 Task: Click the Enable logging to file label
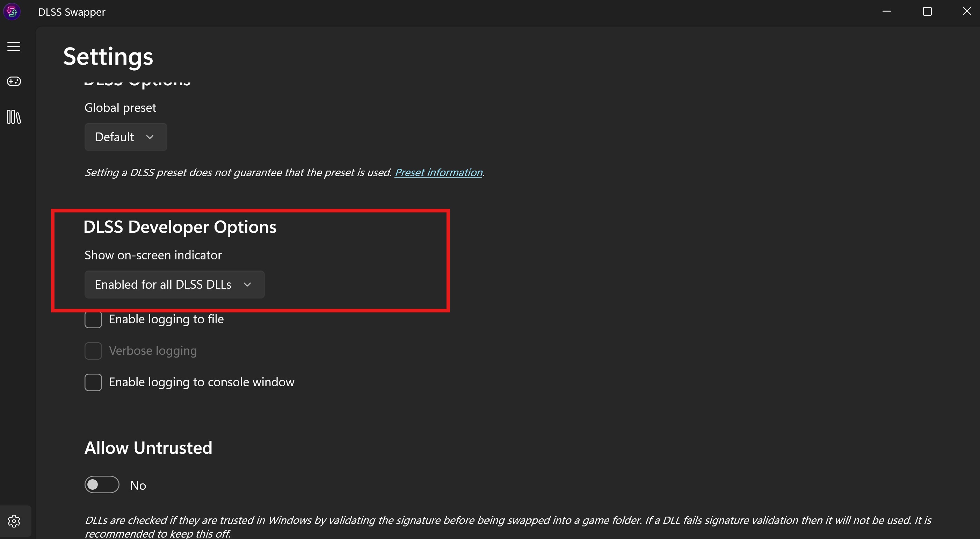tap(166, 319)
